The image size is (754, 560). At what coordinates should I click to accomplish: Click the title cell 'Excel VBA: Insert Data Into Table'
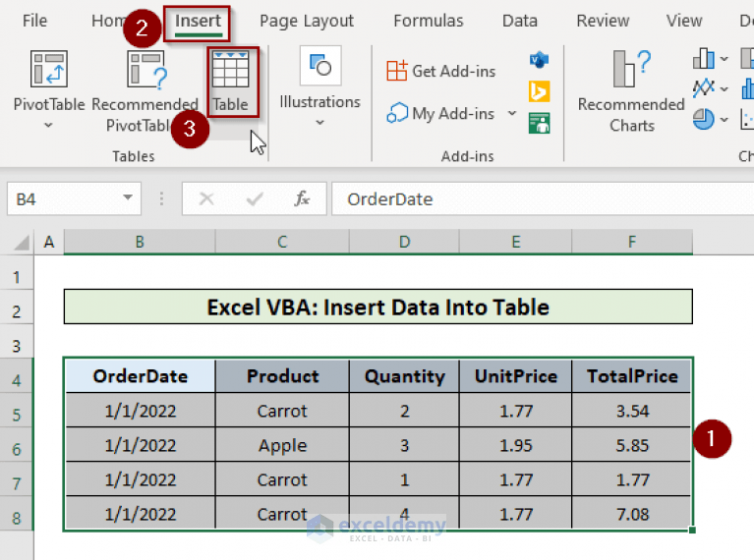click(x=377, y=307)
